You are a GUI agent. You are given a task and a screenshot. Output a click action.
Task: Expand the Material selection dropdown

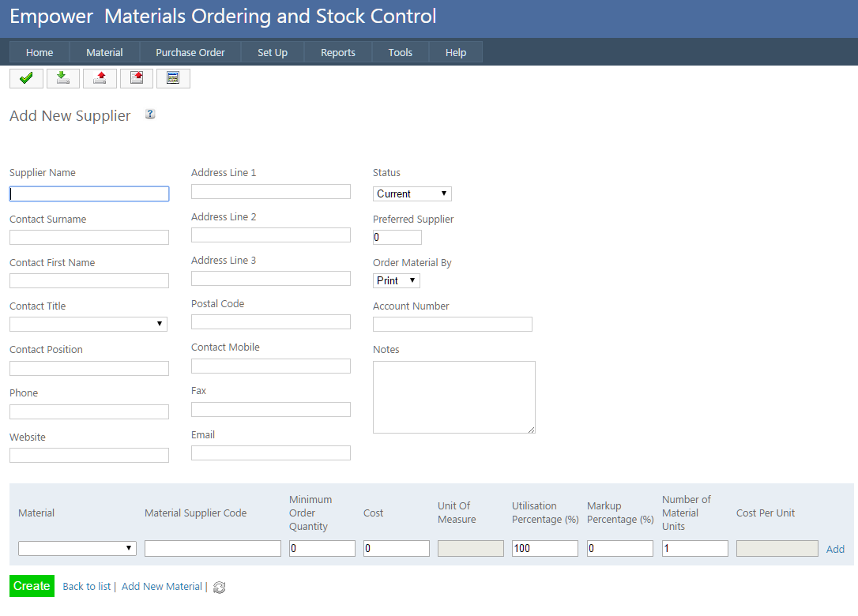pos(77,548)
